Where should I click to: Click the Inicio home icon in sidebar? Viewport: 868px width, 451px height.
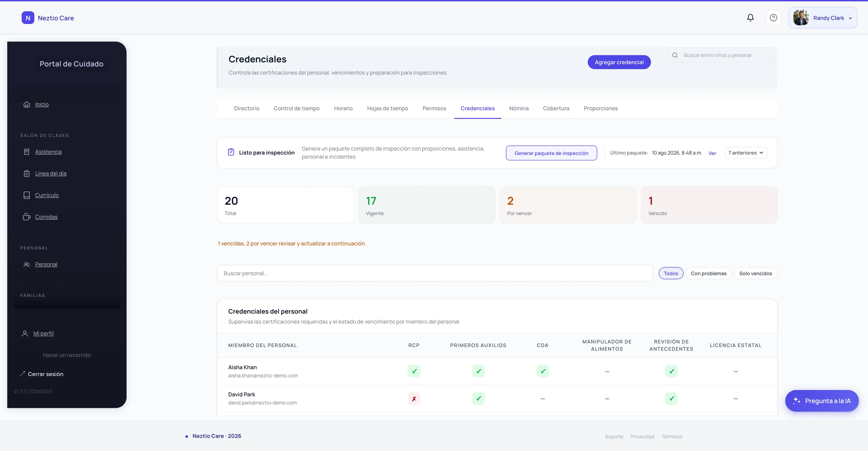pos(27,104)
